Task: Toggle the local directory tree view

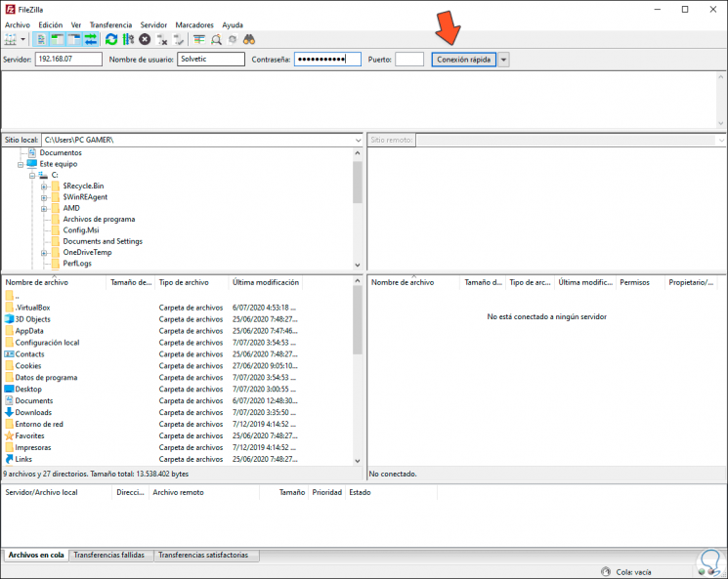Action: tap(58, 39)
